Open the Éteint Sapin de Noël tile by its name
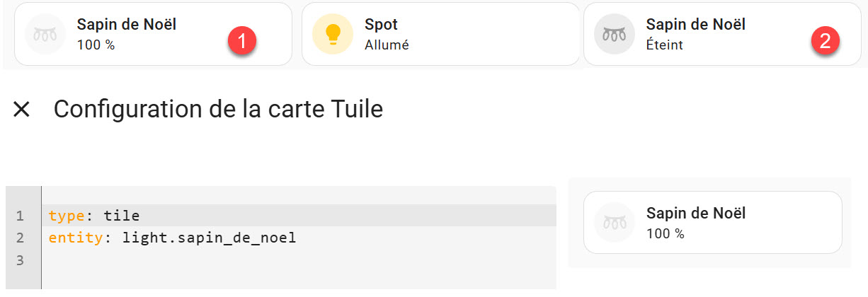Screen dimensions: 868x297 point(696,24)
